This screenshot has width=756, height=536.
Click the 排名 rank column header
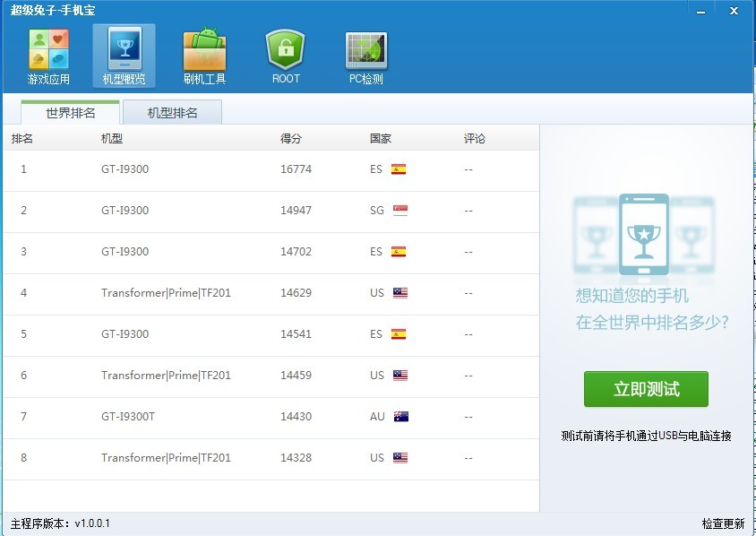pos(22,139)
